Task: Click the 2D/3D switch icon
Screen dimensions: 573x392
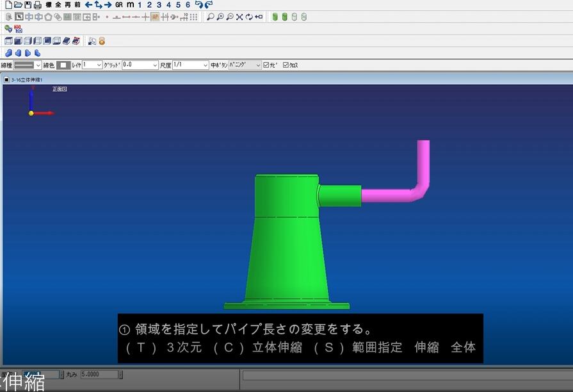Action: tap(18, 29)
